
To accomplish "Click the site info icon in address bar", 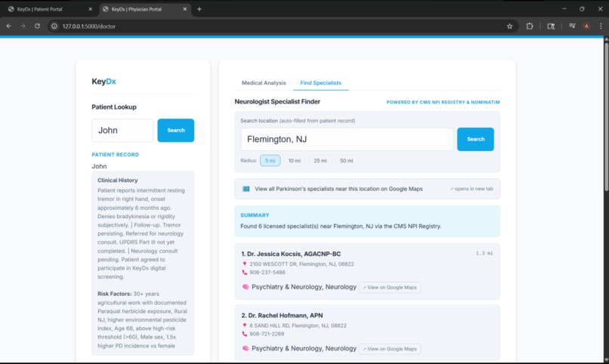I will click(54, 26).
